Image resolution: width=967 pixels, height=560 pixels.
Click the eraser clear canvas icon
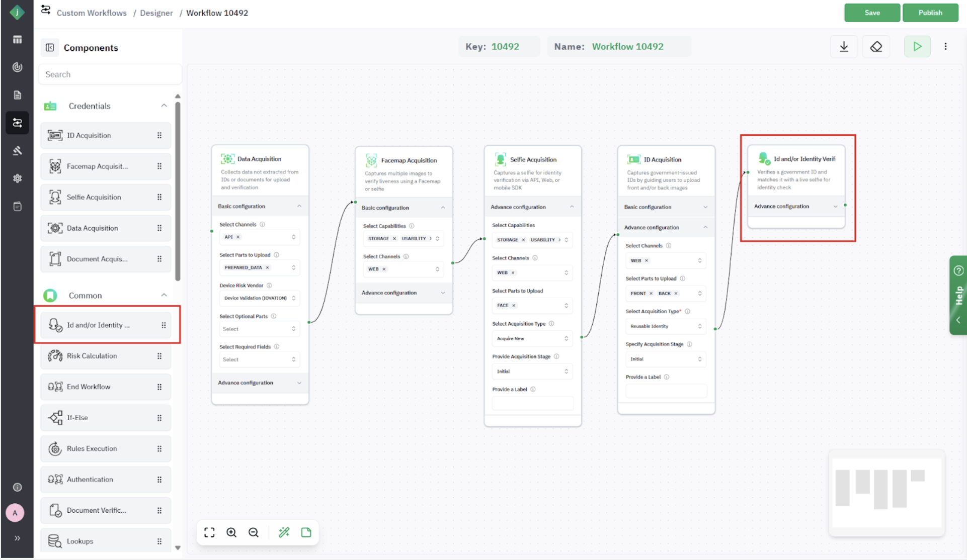pyautogui.click(x=876, y=47)
